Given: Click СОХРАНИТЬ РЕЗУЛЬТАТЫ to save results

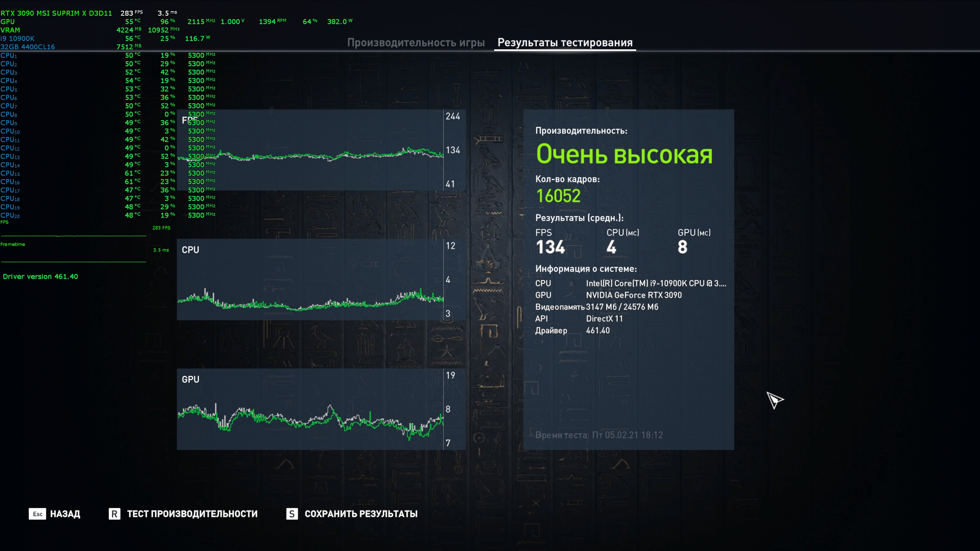Looking at the screenshot, I should click(x=361, y=514).
